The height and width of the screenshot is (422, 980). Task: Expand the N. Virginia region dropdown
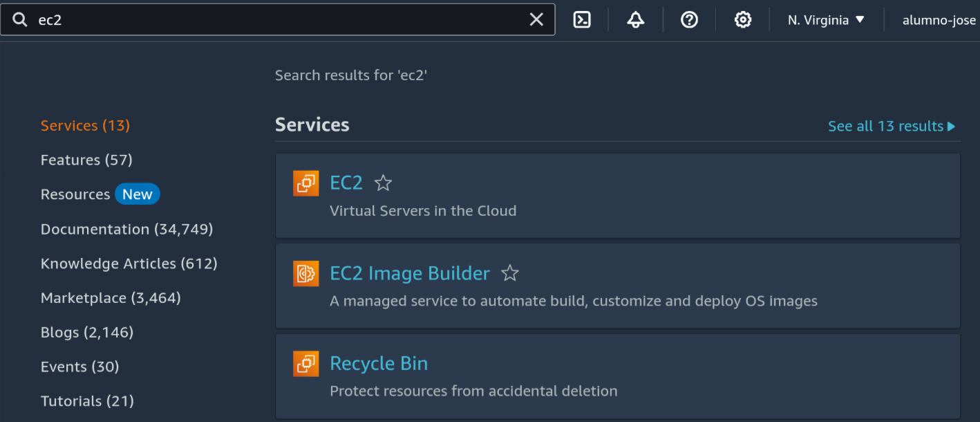pyautogui.click(x=826, y=20)
